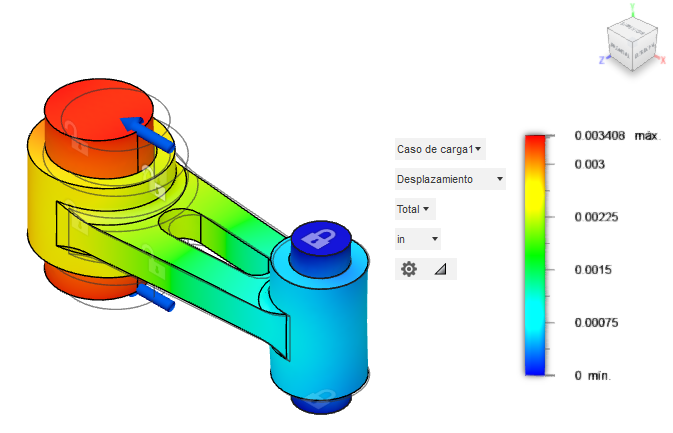Click the 0.003 legend value

coord(589,164)
